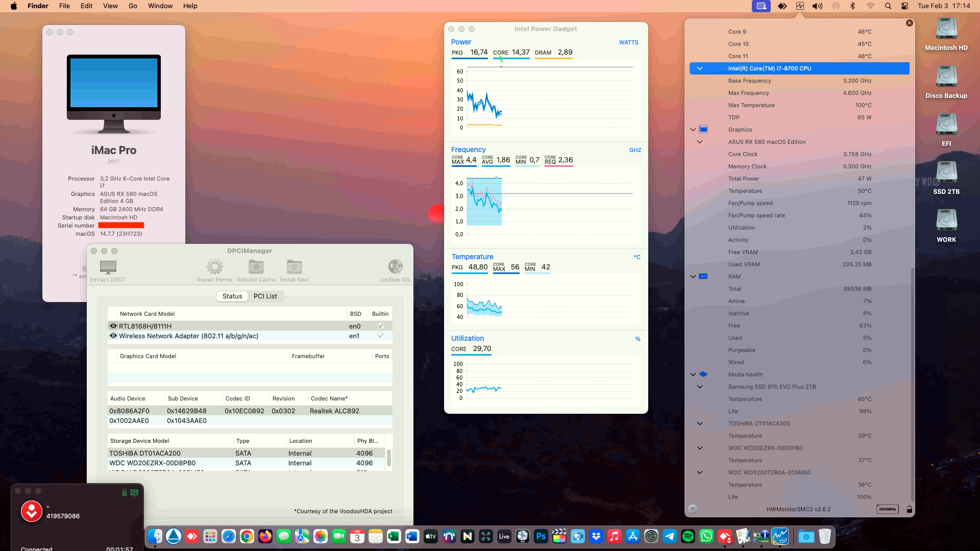Collapse the WDC WDS200T2B0A-00SM50 entry
This screenshot has height=551, width=980.
(700, 472)
